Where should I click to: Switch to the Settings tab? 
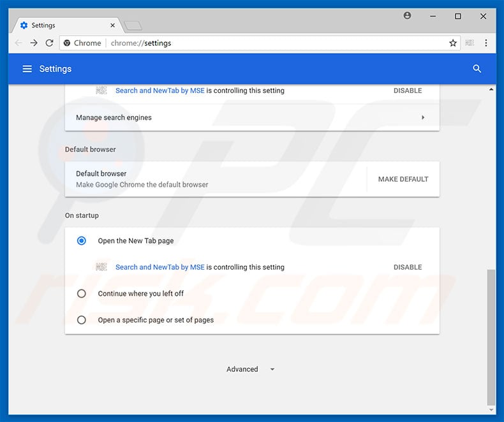click(x=68, y=25)
